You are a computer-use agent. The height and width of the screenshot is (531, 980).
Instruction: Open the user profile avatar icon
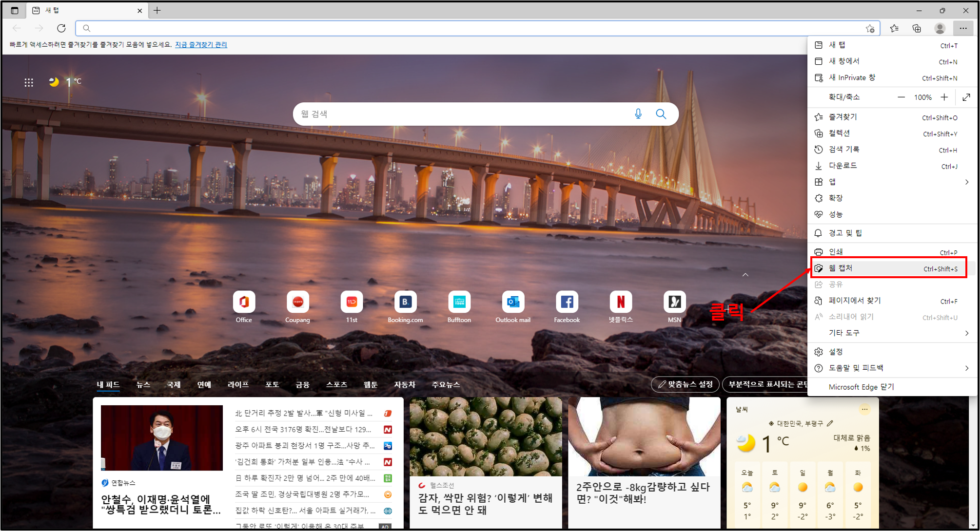(940, 28)
